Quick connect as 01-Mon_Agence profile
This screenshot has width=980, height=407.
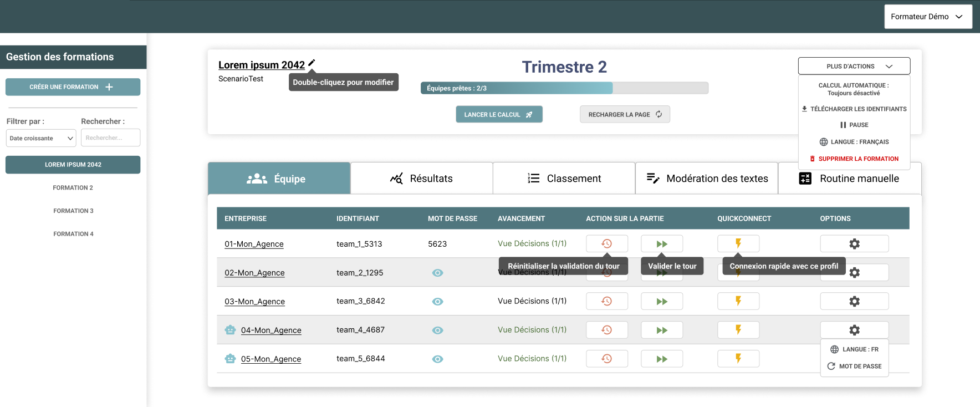point(738,243)
